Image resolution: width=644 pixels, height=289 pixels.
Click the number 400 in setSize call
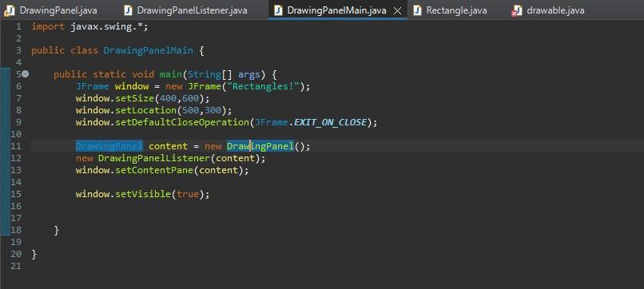(168, 98)
